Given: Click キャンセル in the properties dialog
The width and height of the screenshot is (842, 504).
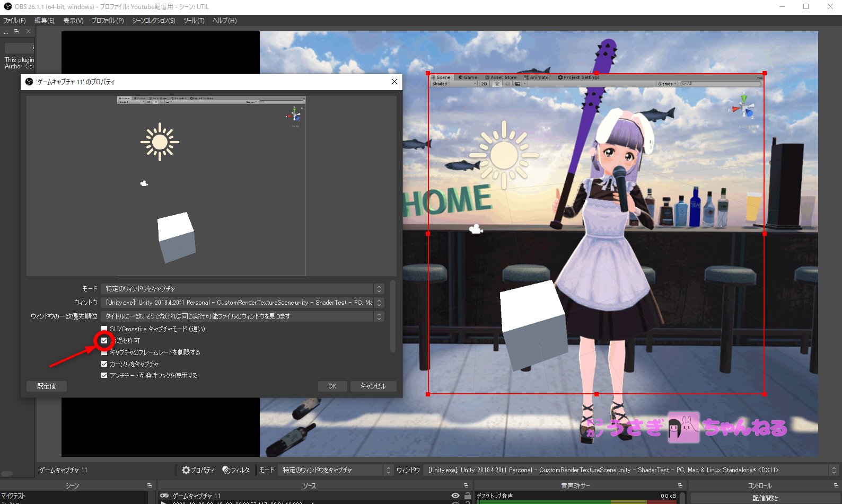Looking at the screenshot, I should [373, 386].
